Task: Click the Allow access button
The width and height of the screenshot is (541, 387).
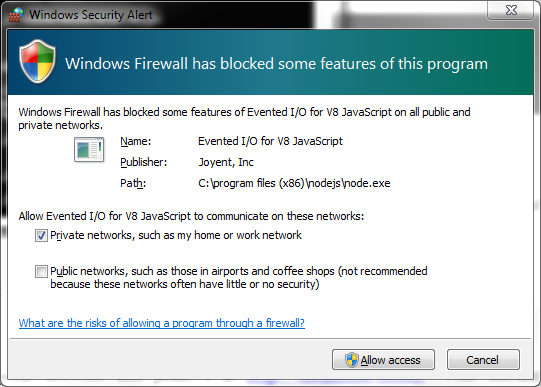Action: click(383, 360)
